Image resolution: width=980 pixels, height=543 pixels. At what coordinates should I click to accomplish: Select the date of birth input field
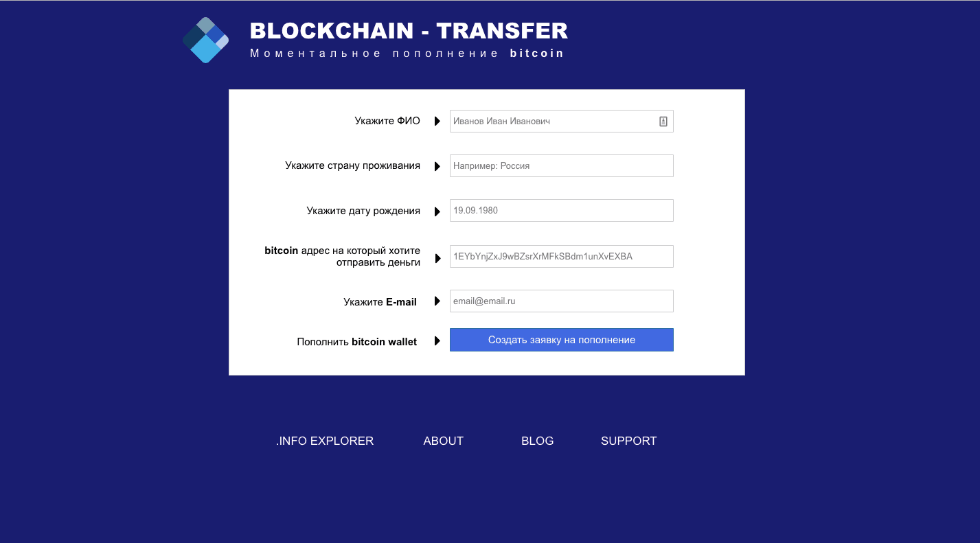point(561,210)
